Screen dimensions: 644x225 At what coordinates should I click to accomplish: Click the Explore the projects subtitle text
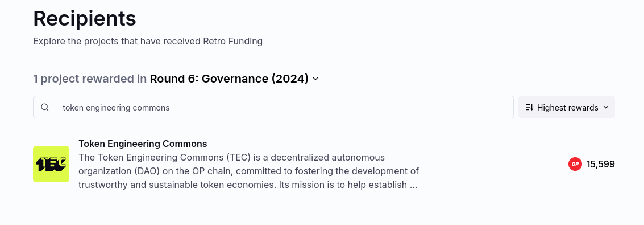(x=148, y=41)
